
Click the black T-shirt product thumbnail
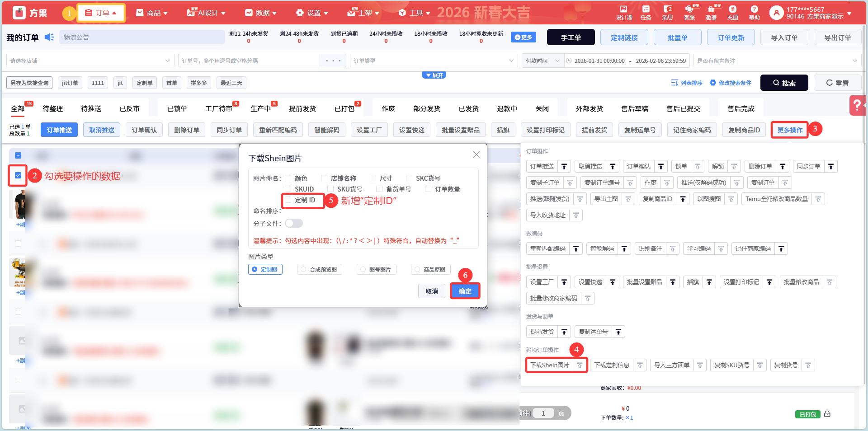click(x=18, y=204)
